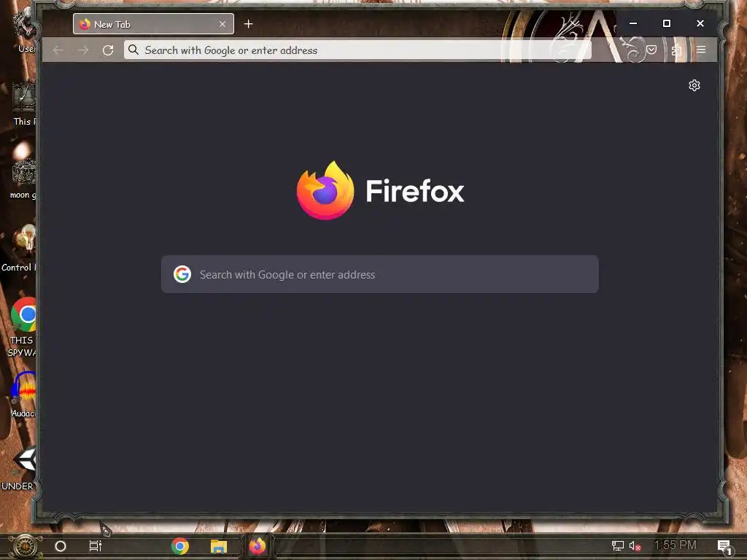The image size is (747, 560).
Task: Minimize the Firefox window
Action: (632, 23)
